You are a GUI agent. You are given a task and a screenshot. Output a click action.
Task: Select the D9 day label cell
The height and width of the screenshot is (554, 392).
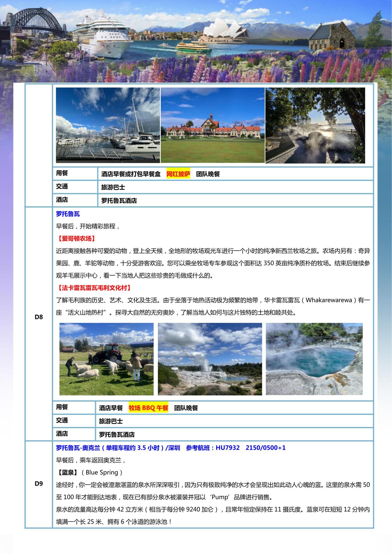coord(39,484)
